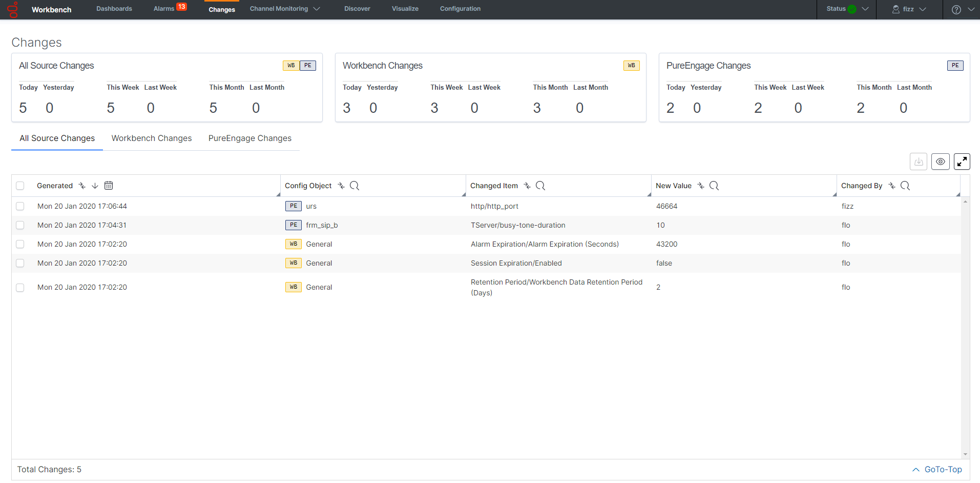This screenshot has height=483, width=980.
Task: Click the Genesys logo in the top bar
Action: (13, 9)
